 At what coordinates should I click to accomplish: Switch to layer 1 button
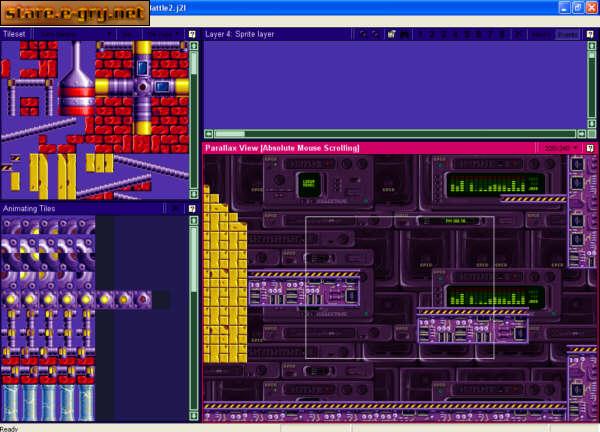coord(421,34)
